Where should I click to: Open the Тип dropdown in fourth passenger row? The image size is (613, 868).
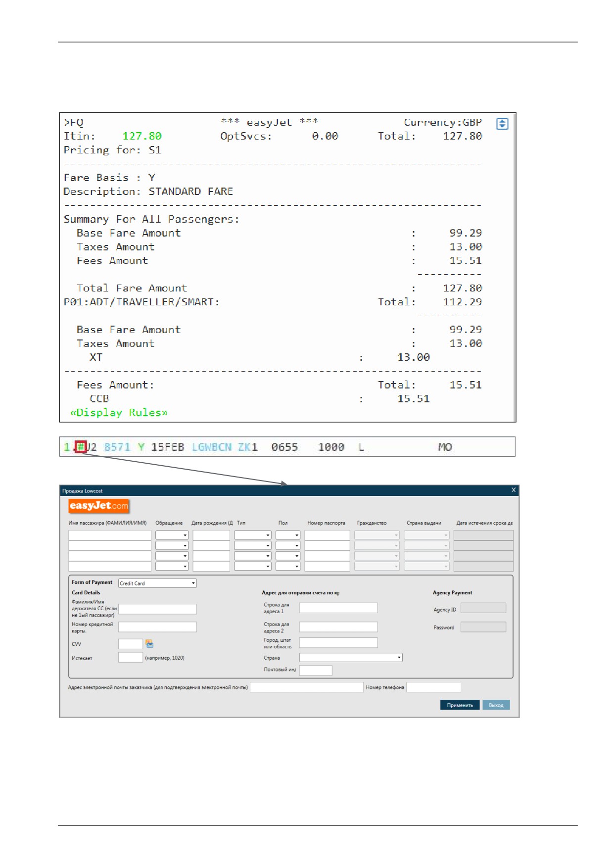point(252,566)
